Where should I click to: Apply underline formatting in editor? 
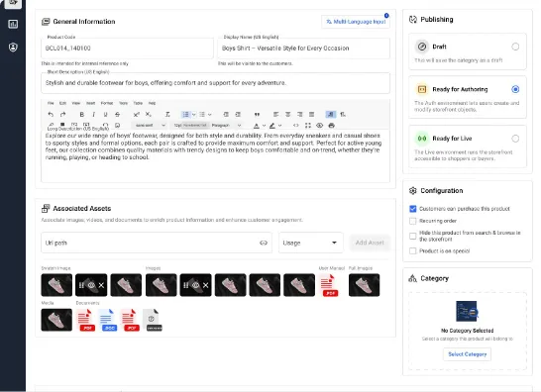[x=105, y=115]
